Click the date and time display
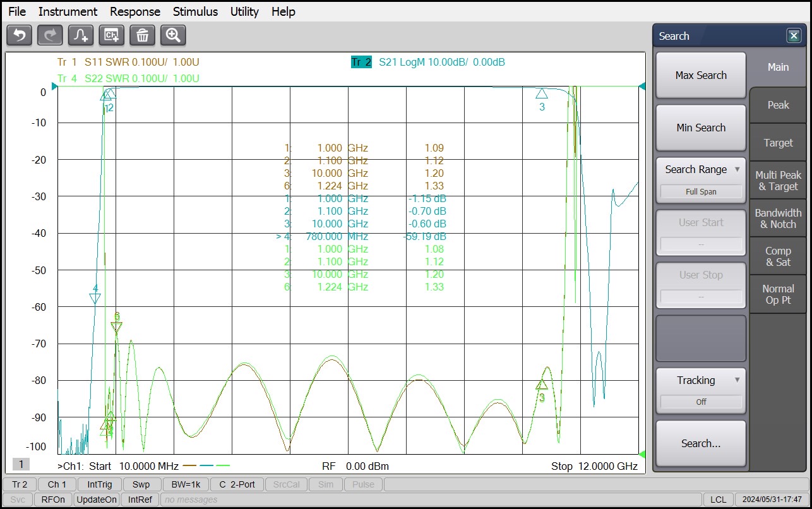 pos(772,500)
